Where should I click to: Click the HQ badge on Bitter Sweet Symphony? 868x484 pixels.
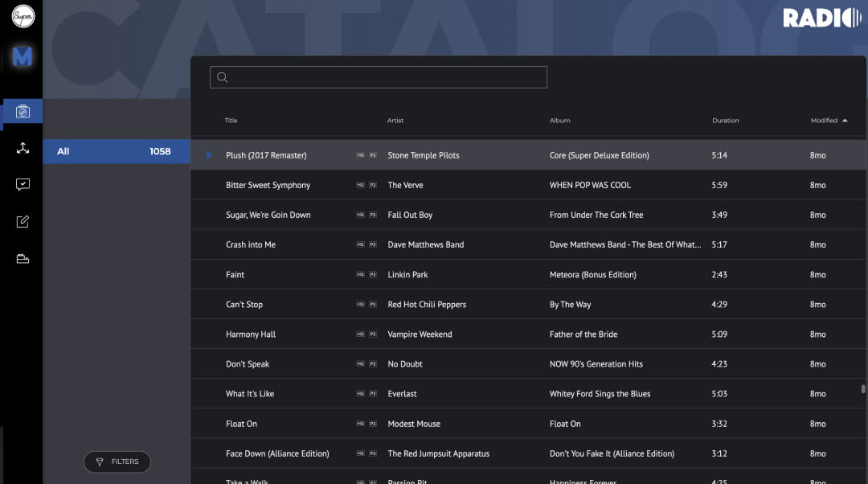coord(360,185)
